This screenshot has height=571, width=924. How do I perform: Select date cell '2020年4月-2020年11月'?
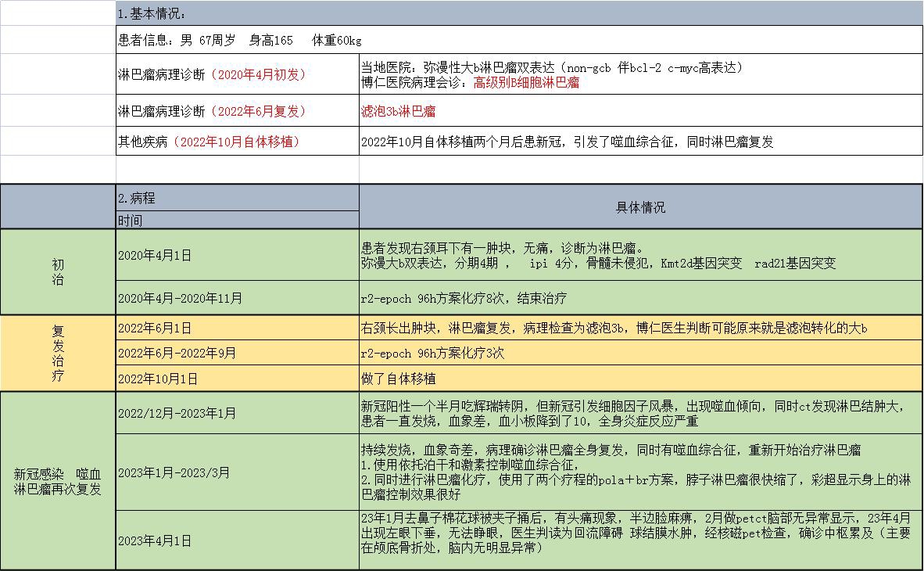[x=238, y=298]
